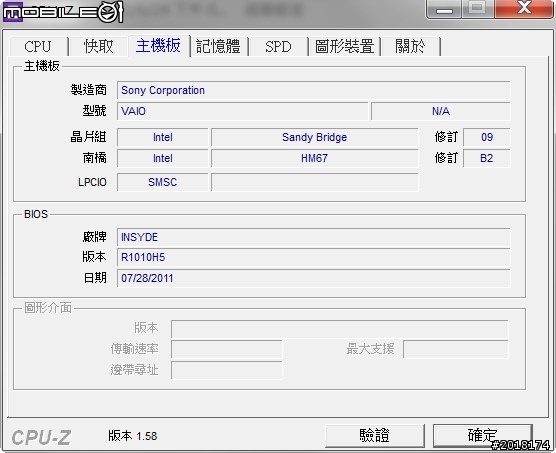Click the empty LPCIO model field

click(x=315, y=182)
